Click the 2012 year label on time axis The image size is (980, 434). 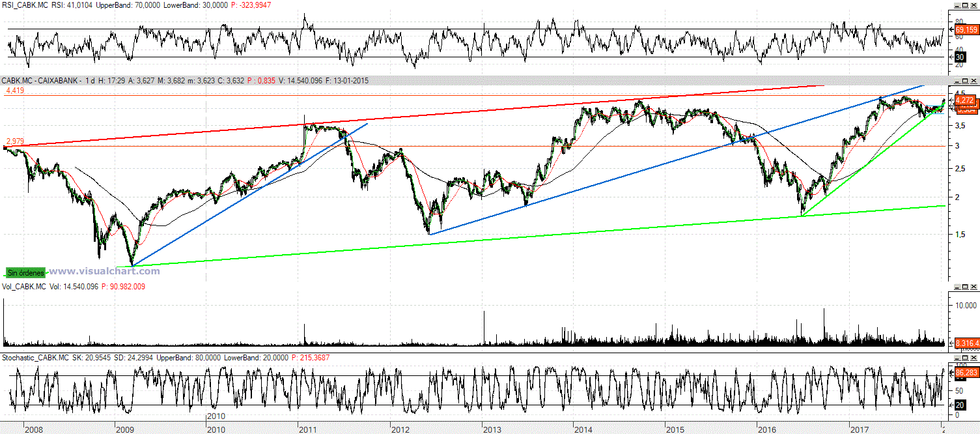click(x=400, y=429)
